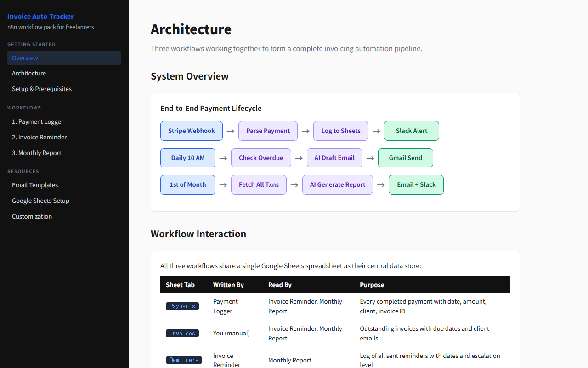
Task: Select the AI Draft Email node
Action: (x=334, y=158)
